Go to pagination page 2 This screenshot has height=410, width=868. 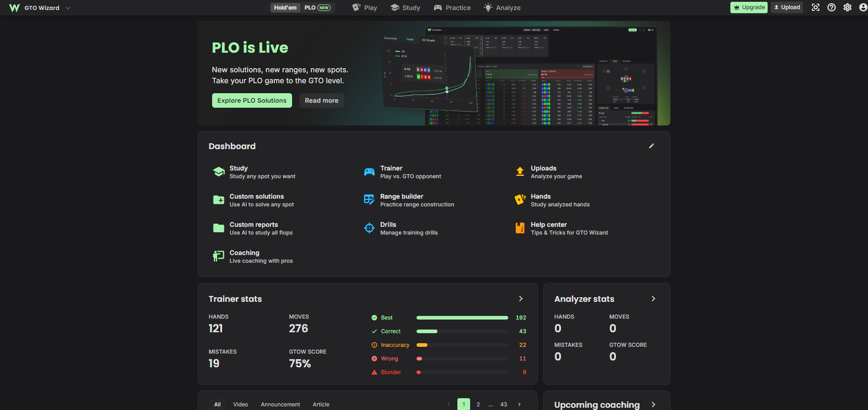pos(478,405)
